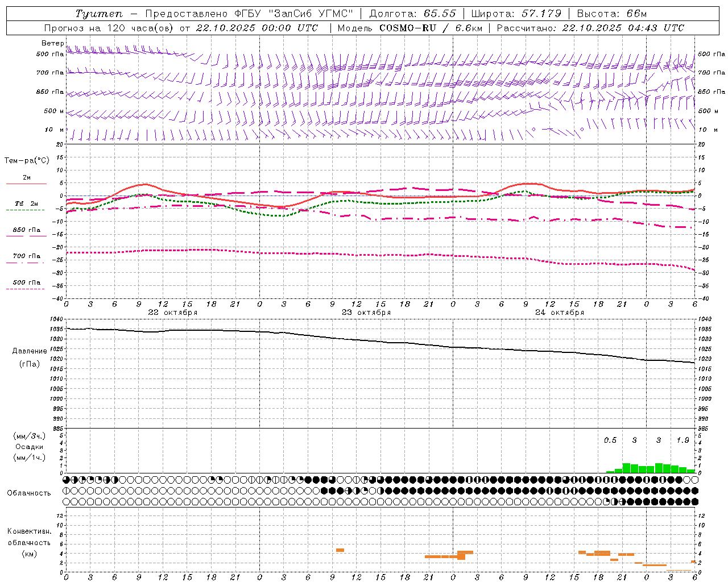Viewport: 728px width, 582px height.
Task: Click the "(мм/1ч.)" precipitation unit label
Action: point(30,458)
